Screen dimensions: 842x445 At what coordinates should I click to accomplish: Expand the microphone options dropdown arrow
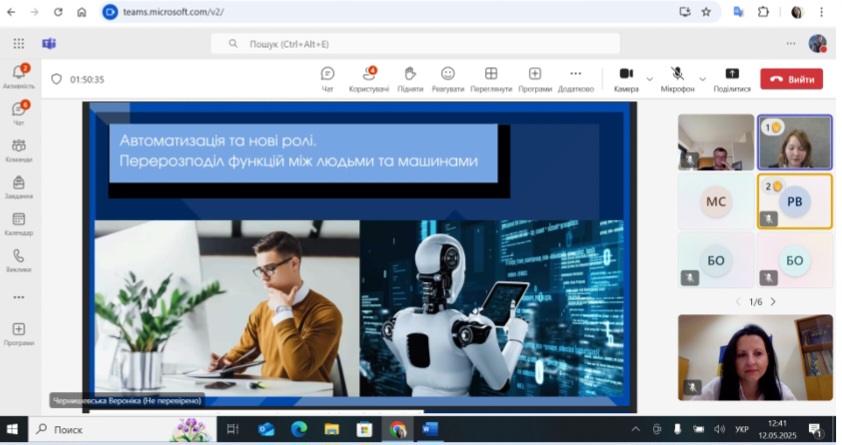702,78
